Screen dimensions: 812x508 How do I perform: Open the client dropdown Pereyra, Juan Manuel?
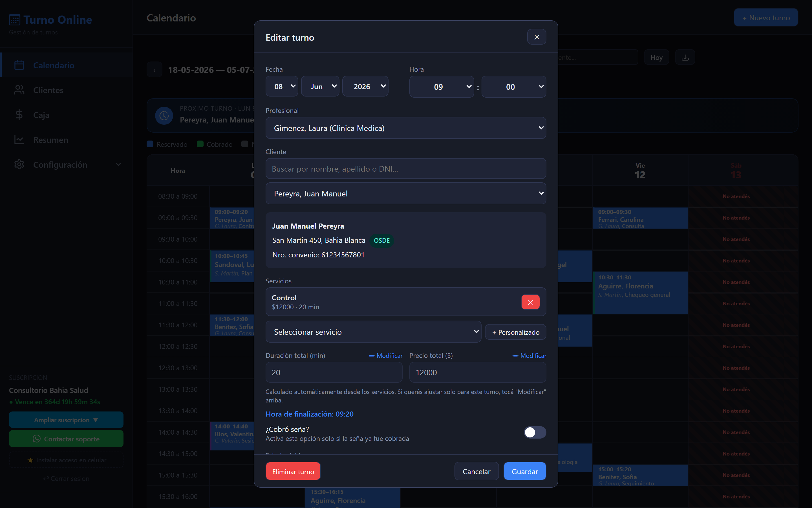point(406,194)
